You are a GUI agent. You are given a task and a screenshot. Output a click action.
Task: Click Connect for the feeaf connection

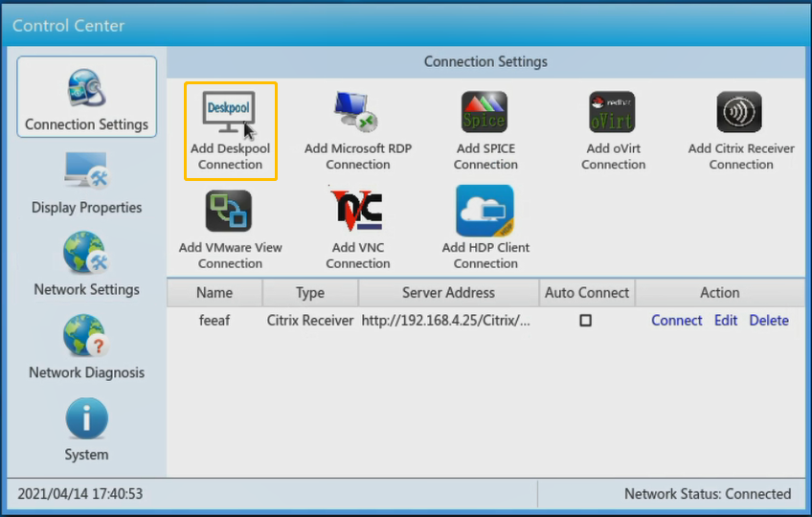(676, 321)
